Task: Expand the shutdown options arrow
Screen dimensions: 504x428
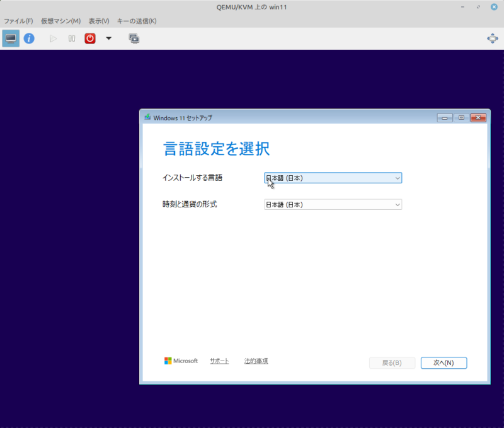Action: [x=108, y=38]
